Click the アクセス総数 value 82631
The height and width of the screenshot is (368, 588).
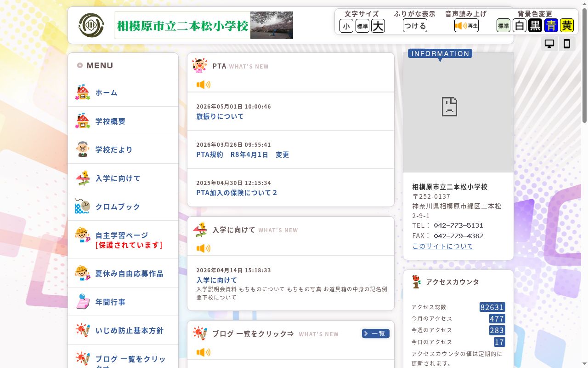click(492, 307)
